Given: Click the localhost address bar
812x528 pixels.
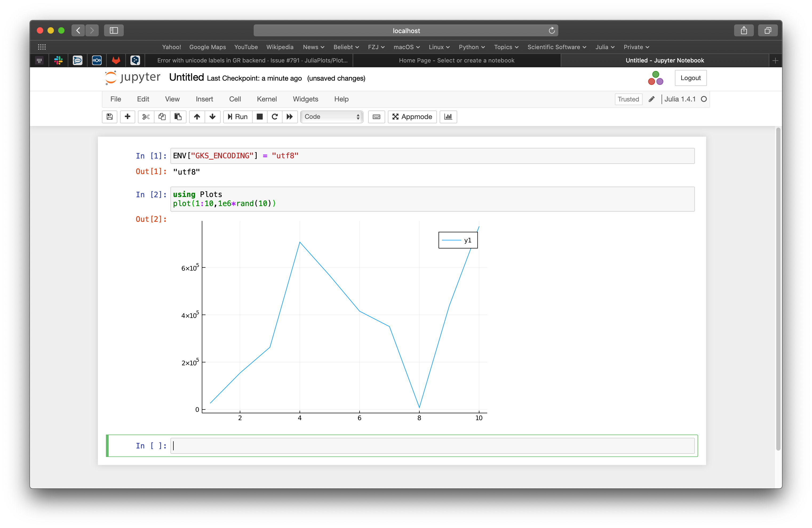Looking at the screenshot, I should [x=406, y=30].
